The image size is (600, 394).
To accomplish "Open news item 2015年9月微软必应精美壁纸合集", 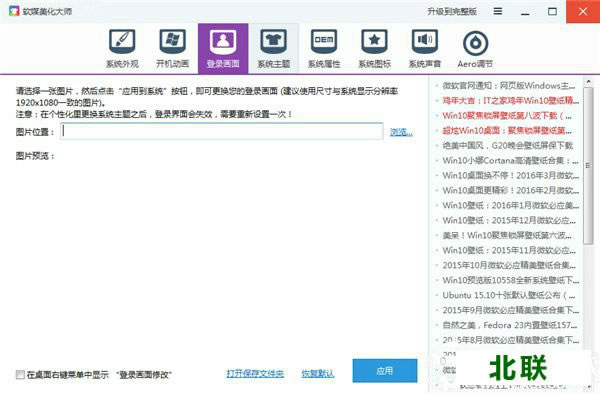I will pyautogui.click(x=510, y=310).
